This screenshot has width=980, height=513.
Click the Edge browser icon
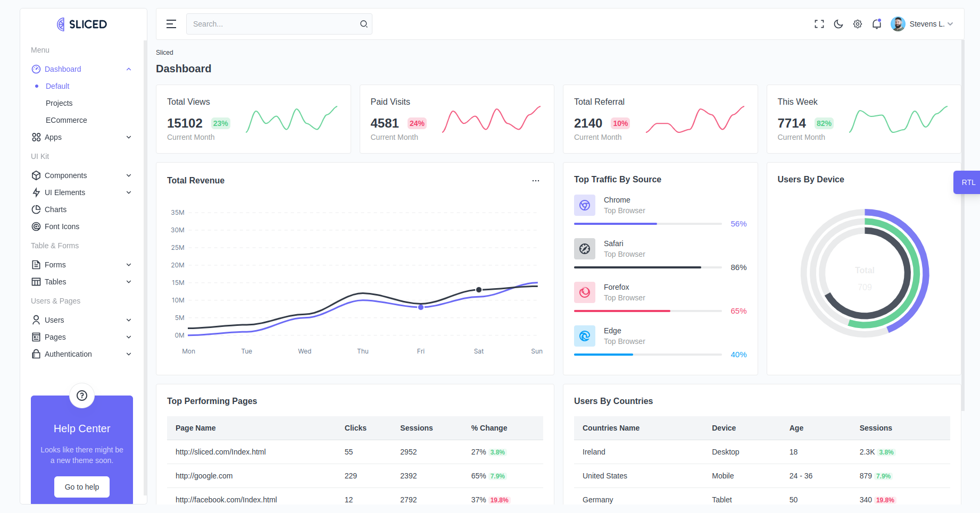pyautogui.click(x=584, y=336)
